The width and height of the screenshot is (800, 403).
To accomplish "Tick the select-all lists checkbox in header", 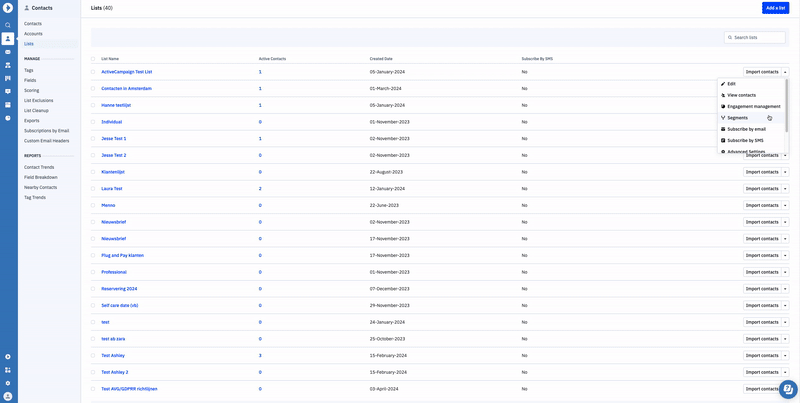I will tap(93, 59).
